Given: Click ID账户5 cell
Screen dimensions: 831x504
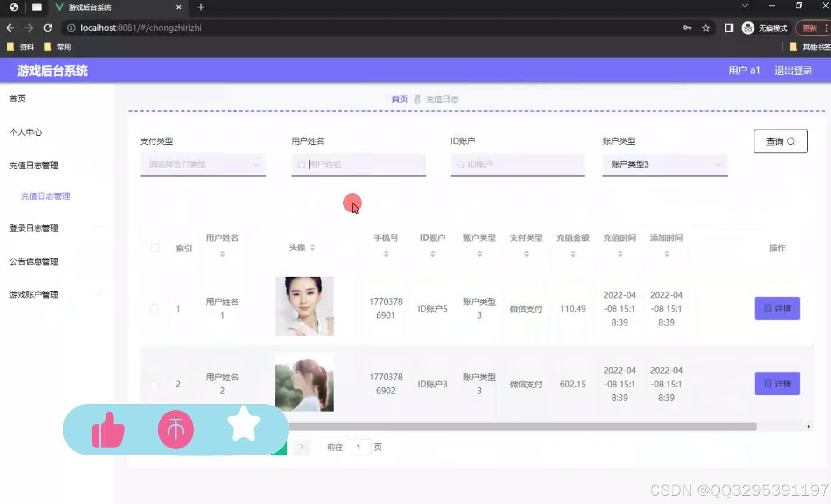Looking at the screenshot, I should coord(432,309).
